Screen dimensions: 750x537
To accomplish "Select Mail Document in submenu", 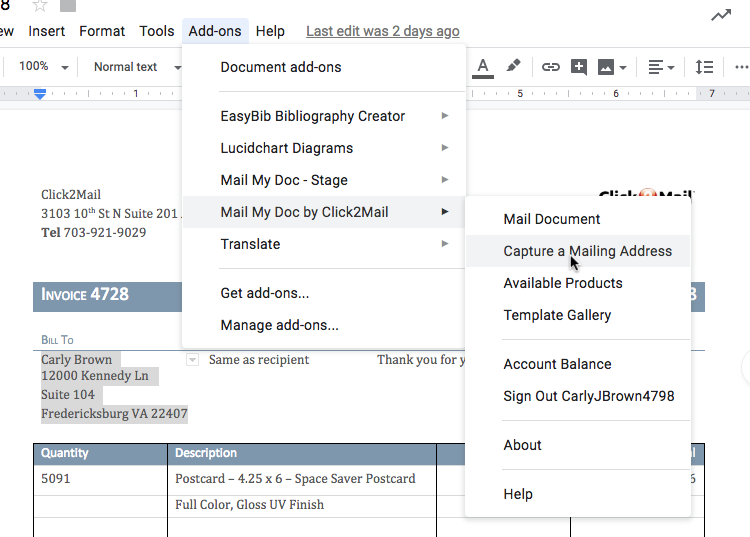I will [x=578, y=219].
